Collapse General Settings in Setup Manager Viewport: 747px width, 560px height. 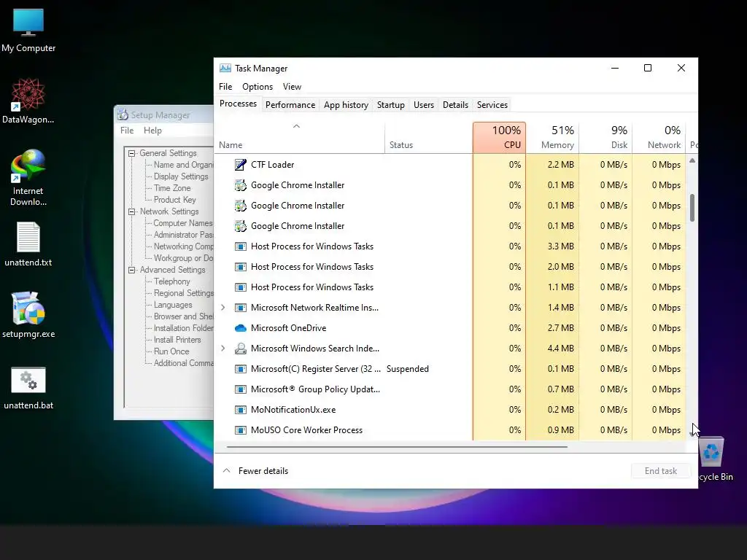132,153
